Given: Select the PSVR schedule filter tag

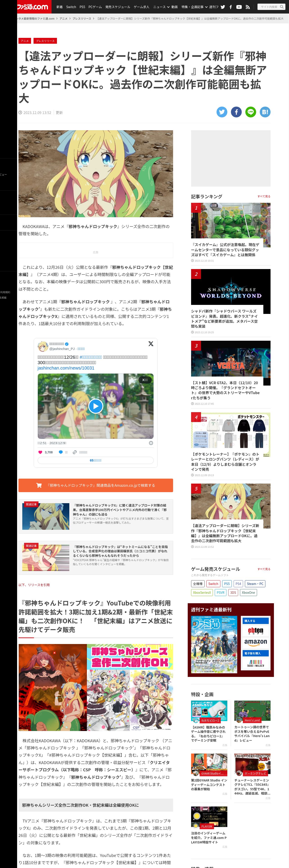Looking at the screenshot, I should (220, 593).
